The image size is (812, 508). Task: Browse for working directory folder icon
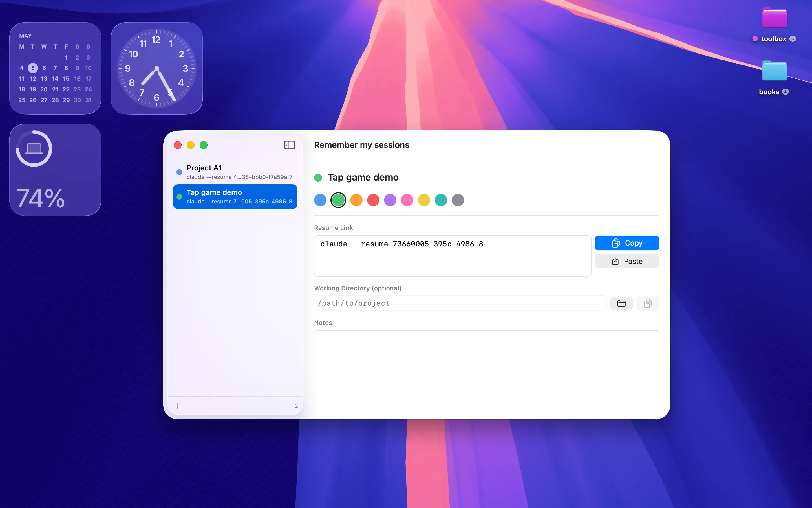(621, 303)
